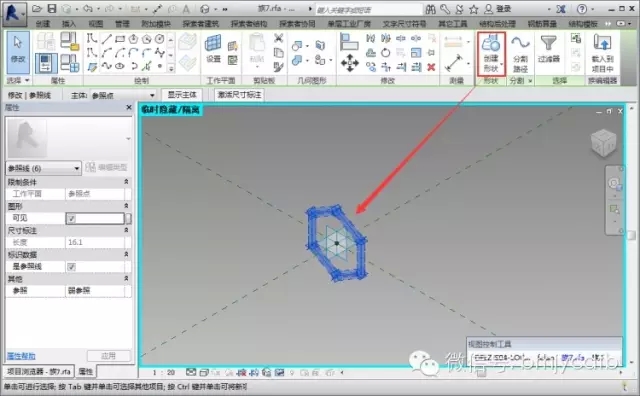This screenshot has width=640, height=396.
Task: Click the star Favorites icon
Action: [x=473, y=9]
